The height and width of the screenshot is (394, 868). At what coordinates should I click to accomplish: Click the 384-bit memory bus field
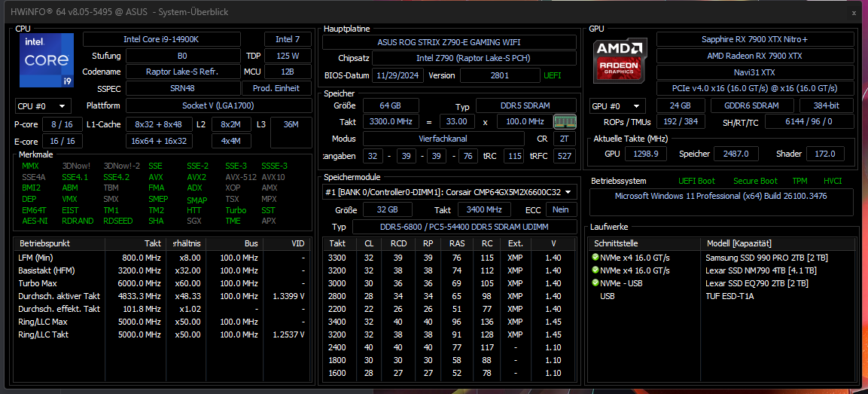point(827,105)
